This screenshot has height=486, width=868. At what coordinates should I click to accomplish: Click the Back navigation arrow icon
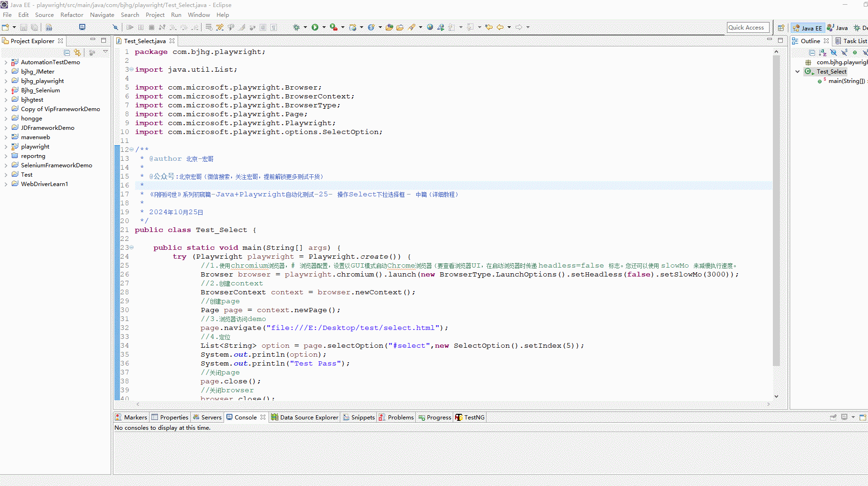coord(500,27)
